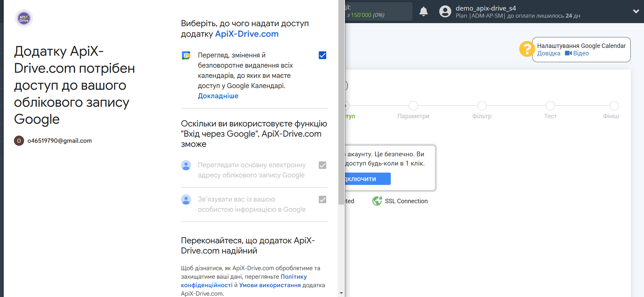Open the Умови використання link
The image size is (644, 297).
(x=270, y=285)
